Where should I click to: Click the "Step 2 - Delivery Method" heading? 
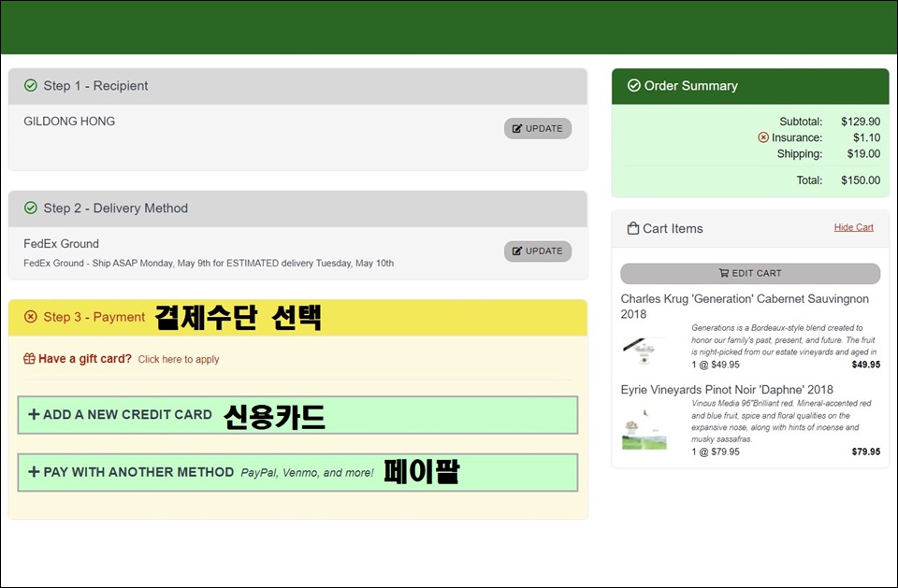[116, 208]
